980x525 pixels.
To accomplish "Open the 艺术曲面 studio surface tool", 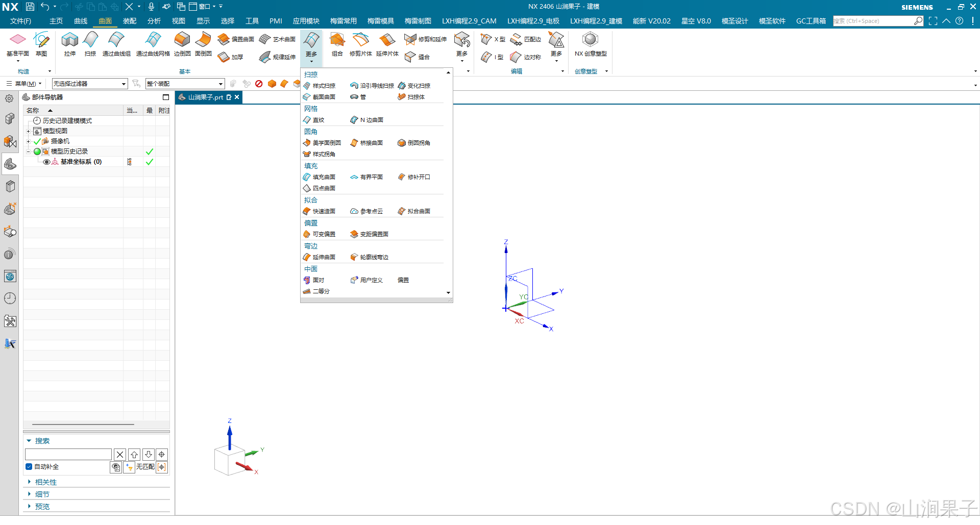I will click(277, 39).
